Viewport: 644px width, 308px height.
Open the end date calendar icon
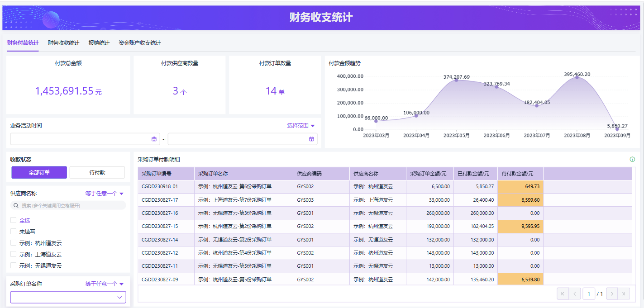click(x=311, y=139)
